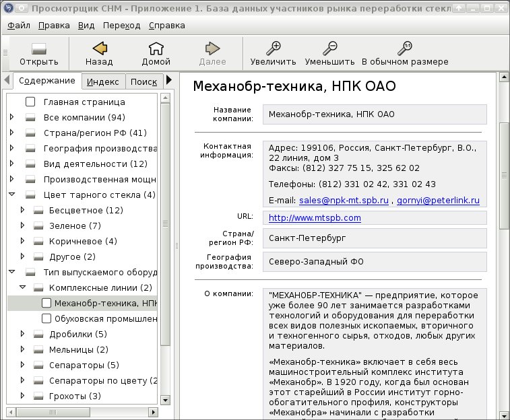This screenshot has height=420, width=510.
Task: Click folder icon of География производства
Action: (x=30, y=149)
